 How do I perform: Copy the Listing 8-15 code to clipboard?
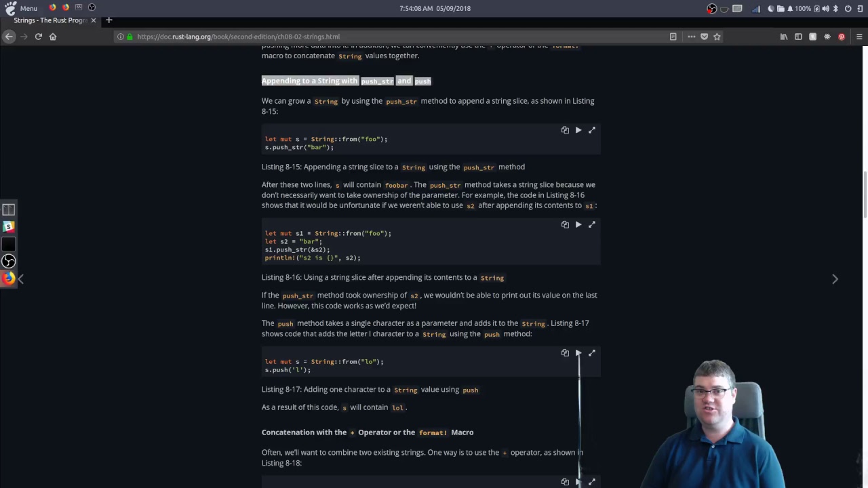[x=565, y=130]
